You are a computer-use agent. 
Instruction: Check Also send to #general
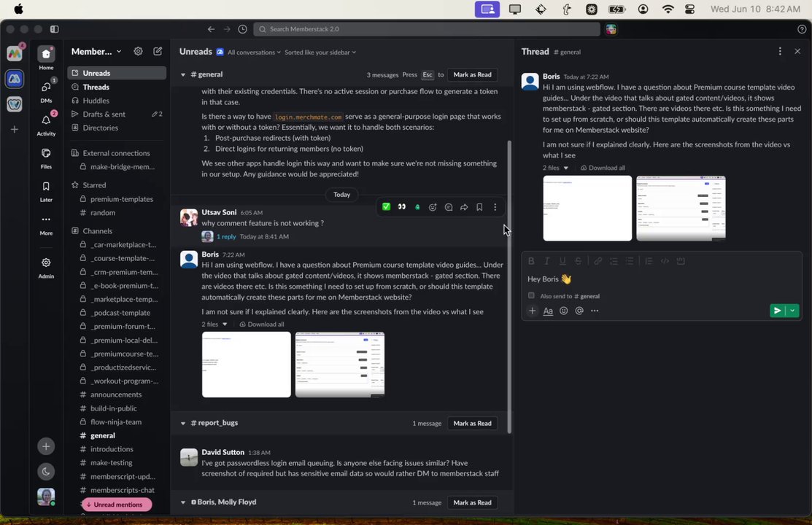pos(531,295)
